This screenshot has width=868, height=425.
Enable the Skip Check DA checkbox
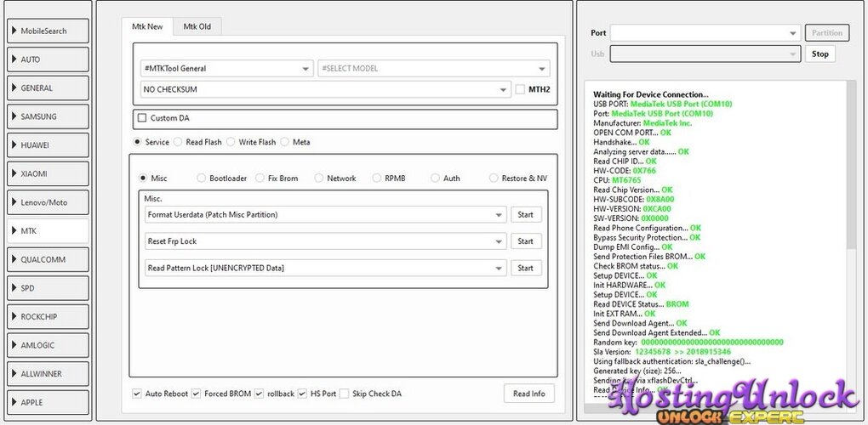pyautogui.click(x=344, y=394)
